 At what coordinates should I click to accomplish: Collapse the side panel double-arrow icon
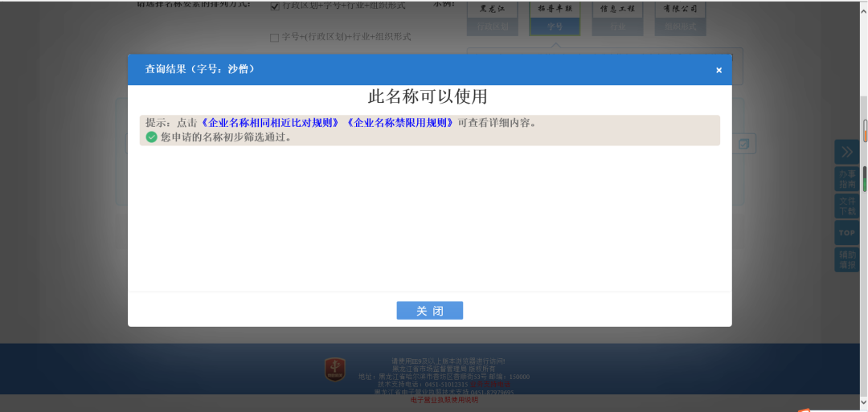(x=846, y=152)
